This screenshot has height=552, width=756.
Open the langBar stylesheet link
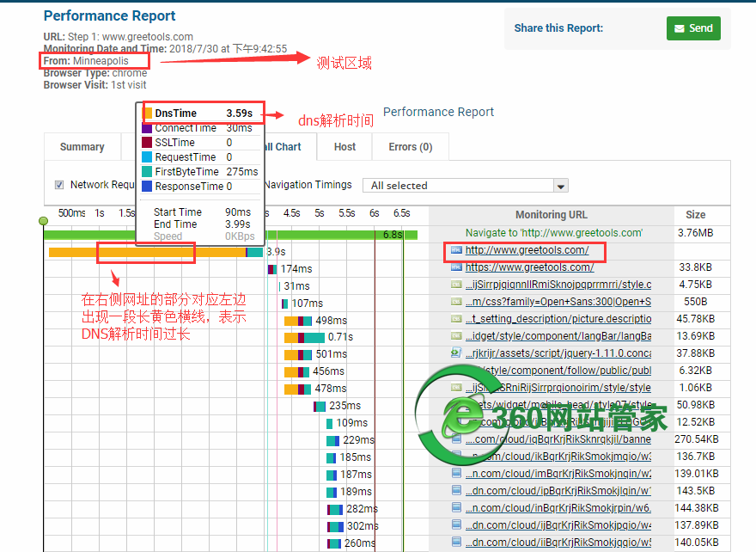point(558,336)
